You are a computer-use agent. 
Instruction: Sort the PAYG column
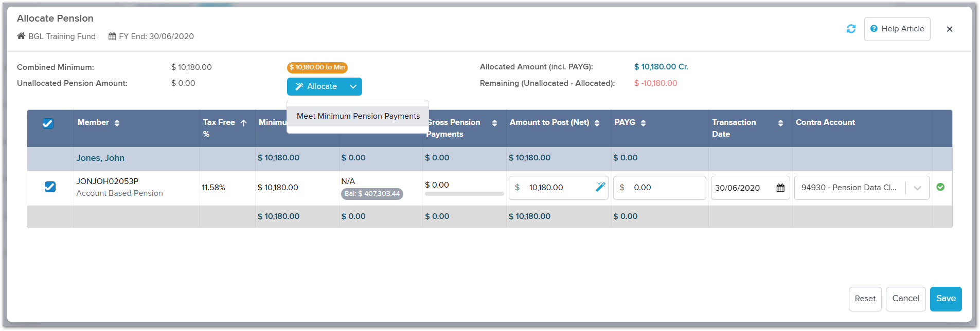643,123
